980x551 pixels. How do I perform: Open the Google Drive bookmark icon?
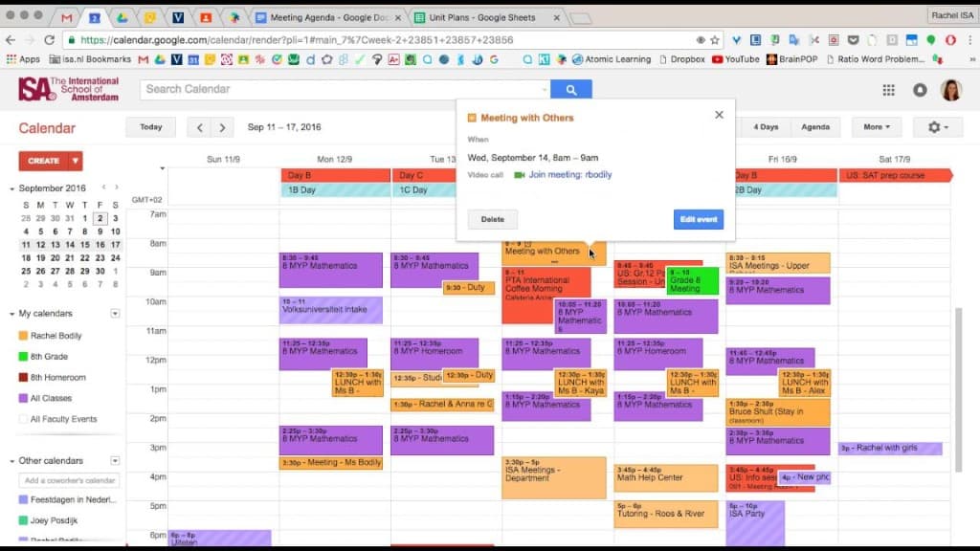pos(160,59)
